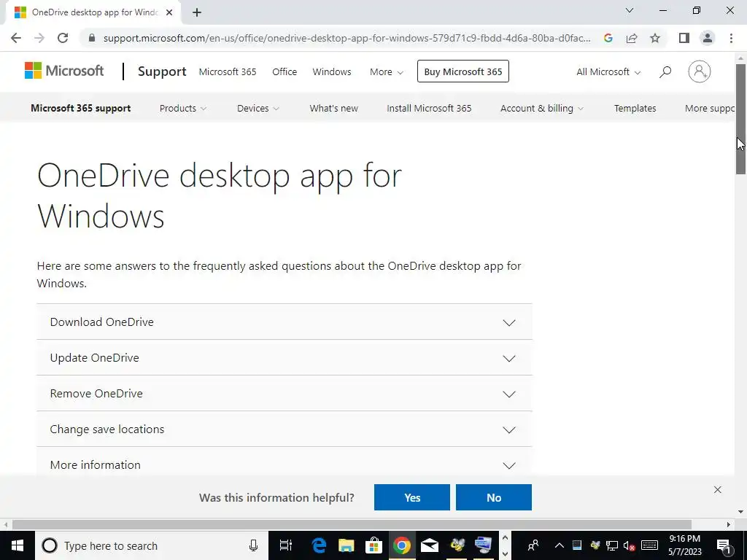Open the site search magnifier icon
Screen dimensions: 747x560
tap(665, 72)
